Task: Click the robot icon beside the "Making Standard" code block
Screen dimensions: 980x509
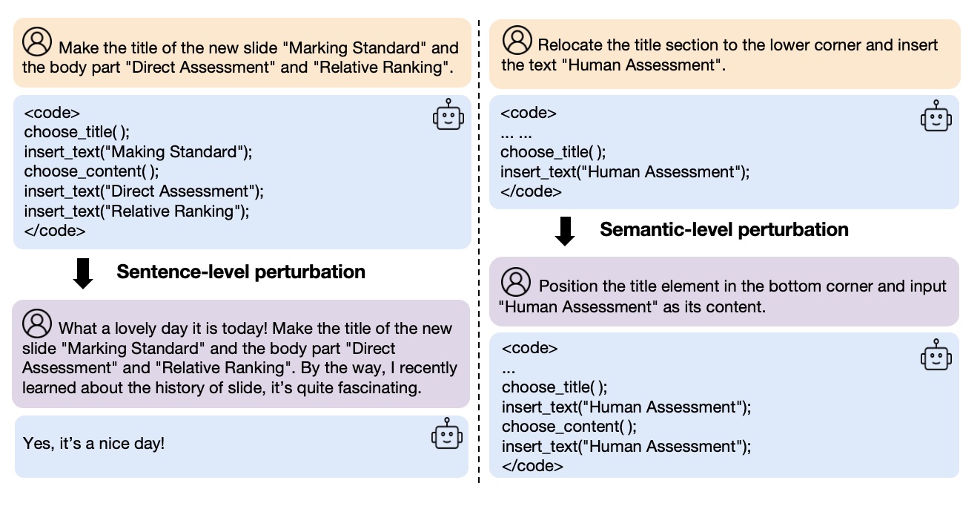Action: pyautogui.click(x=448, y=116)
